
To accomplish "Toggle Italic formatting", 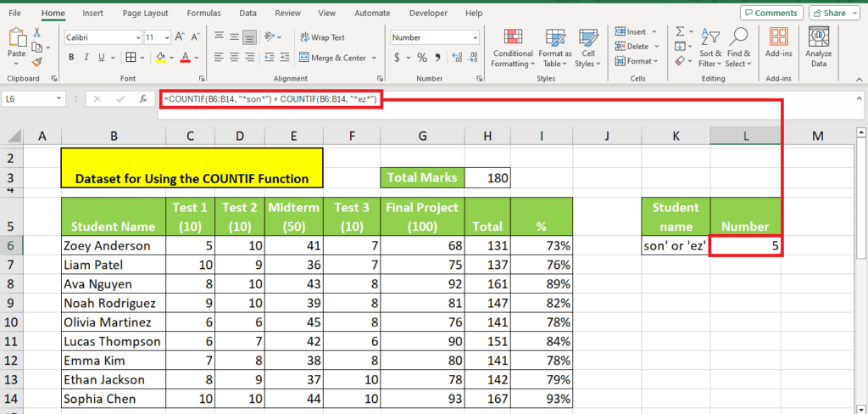I will click(88, 58).
